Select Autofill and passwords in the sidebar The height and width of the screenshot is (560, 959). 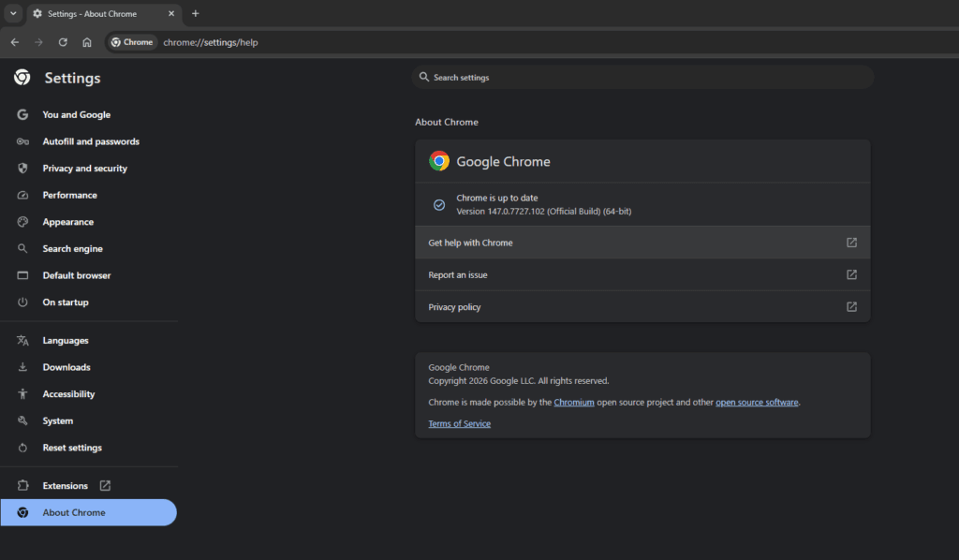coord(90,141)
